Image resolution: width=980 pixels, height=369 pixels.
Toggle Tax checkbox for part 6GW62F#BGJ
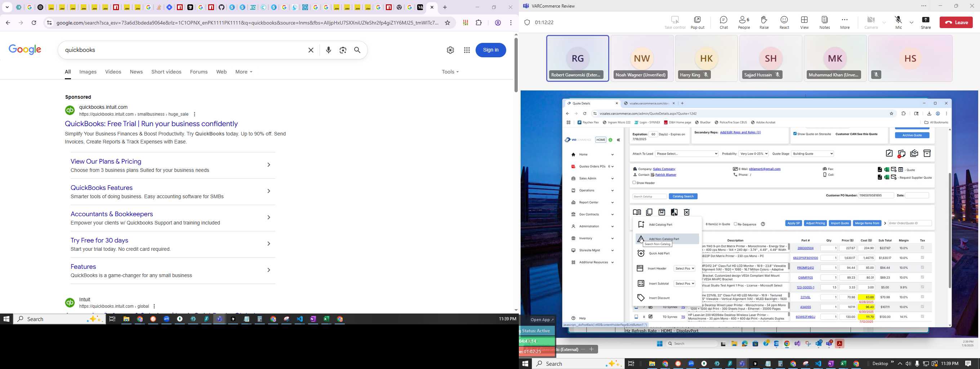922,316
